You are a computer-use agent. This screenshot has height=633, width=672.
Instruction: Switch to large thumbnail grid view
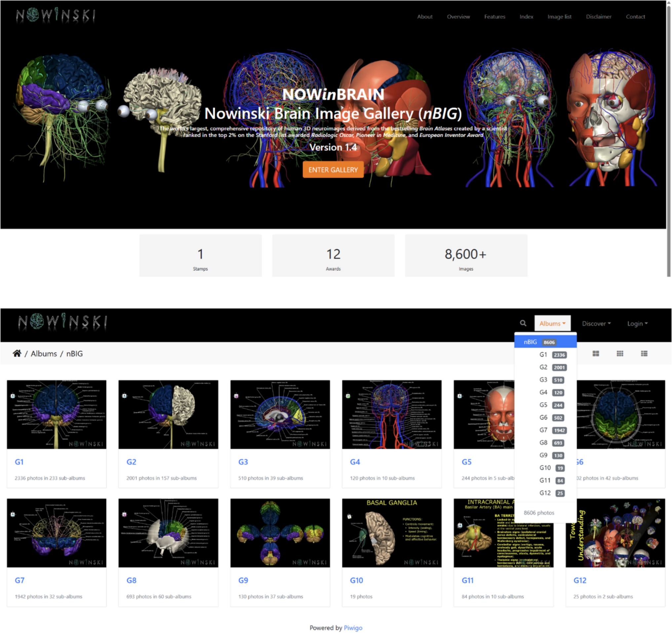[596, 354]
